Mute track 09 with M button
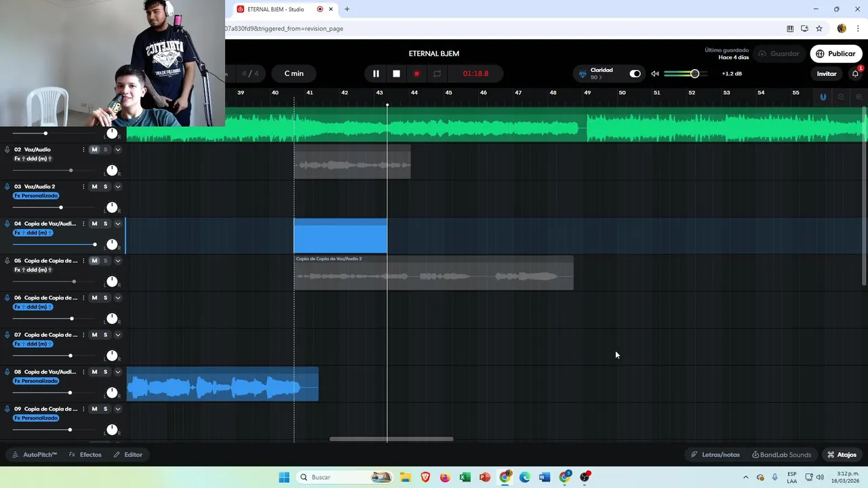 [x=94, y=409]
